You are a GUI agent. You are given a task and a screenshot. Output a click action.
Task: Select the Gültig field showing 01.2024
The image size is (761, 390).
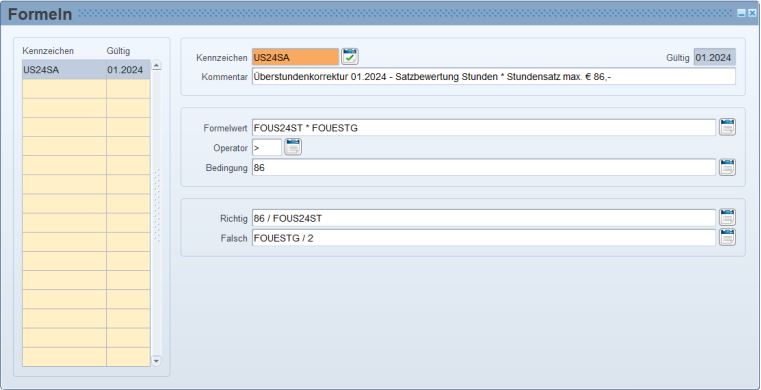pyautogui.click(x=714, y=57)
